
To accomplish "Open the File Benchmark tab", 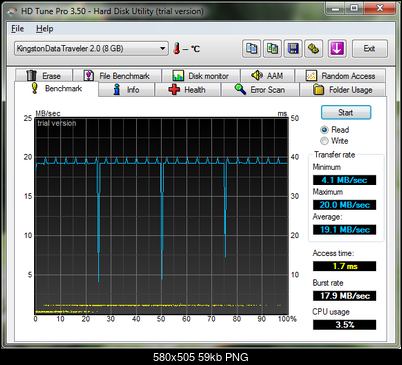I will pyautogui.click(x=117, y=76).
